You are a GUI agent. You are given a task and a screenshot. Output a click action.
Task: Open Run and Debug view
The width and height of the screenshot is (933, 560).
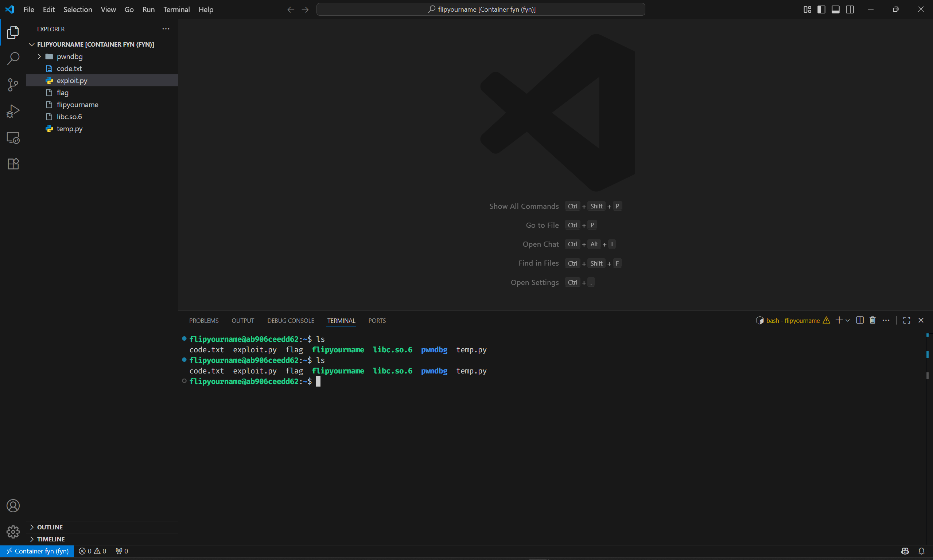click(x=13, y=111)
